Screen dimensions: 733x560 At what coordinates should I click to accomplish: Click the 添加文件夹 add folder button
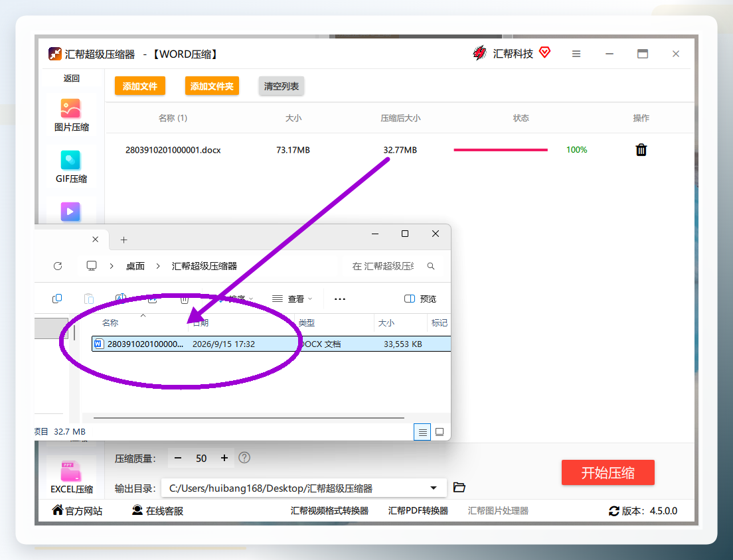coord(212,86)
